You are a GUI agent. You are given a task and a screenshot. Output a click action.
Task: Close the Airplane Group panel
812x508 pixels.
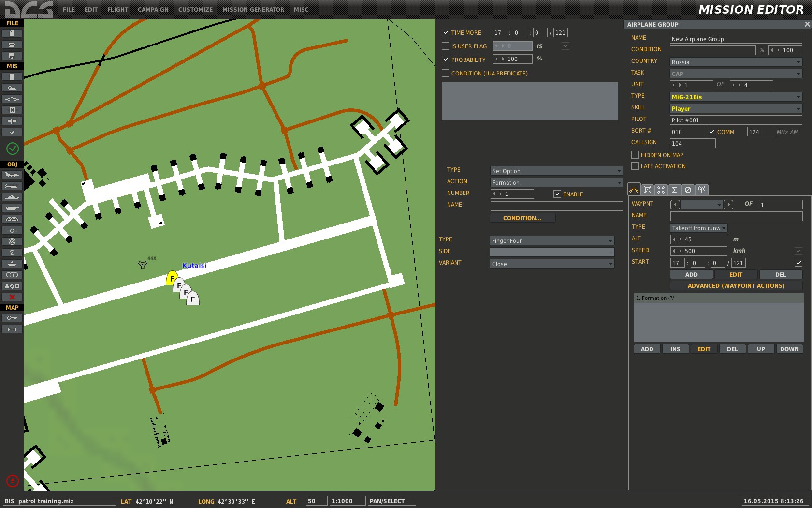pyautogui.click(x=807, y=24)
